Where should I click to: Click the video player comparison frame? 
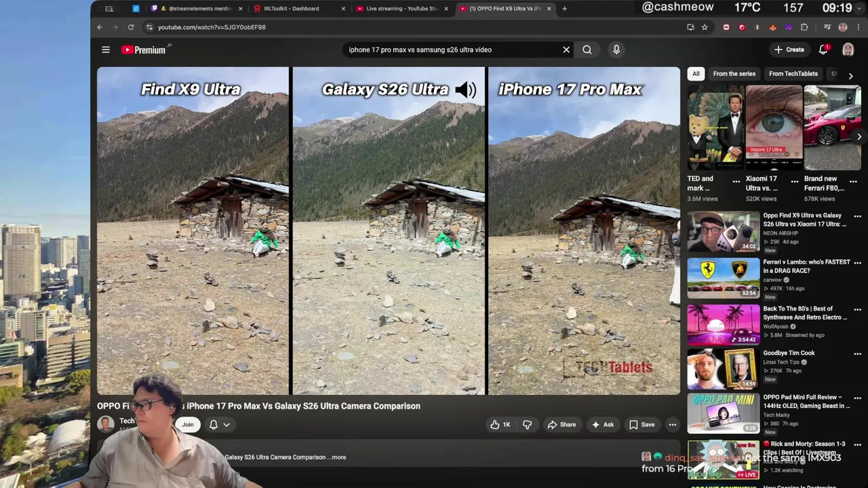pos(389,230)
